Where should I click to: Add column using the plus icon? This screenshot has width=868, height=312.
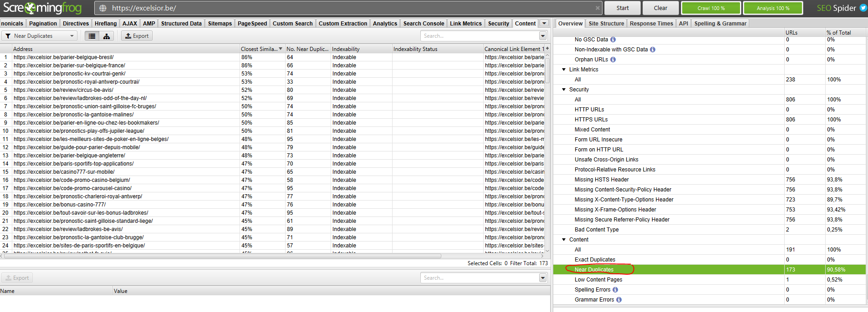coord(547,49)
